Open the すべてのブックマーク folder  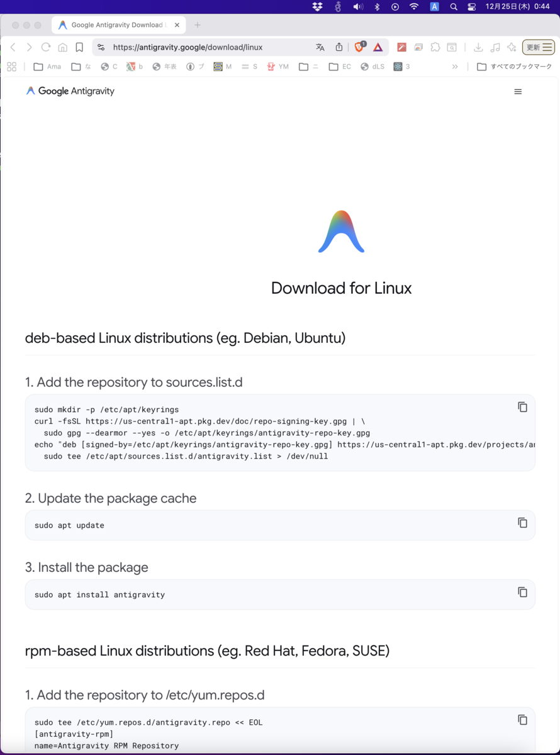coord(515,67)
